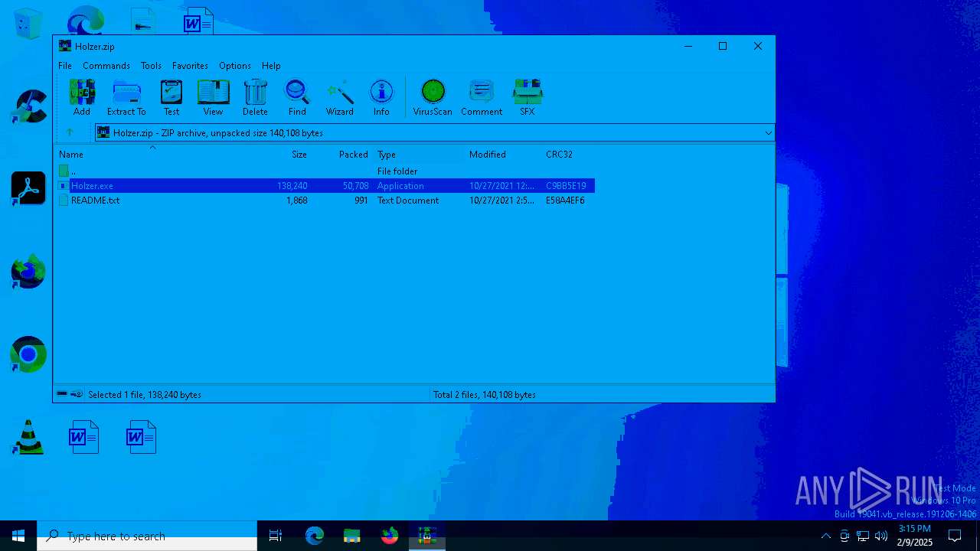Open the Options menu
This screenshot has width=980, height=551.
[x=235, y=66]
